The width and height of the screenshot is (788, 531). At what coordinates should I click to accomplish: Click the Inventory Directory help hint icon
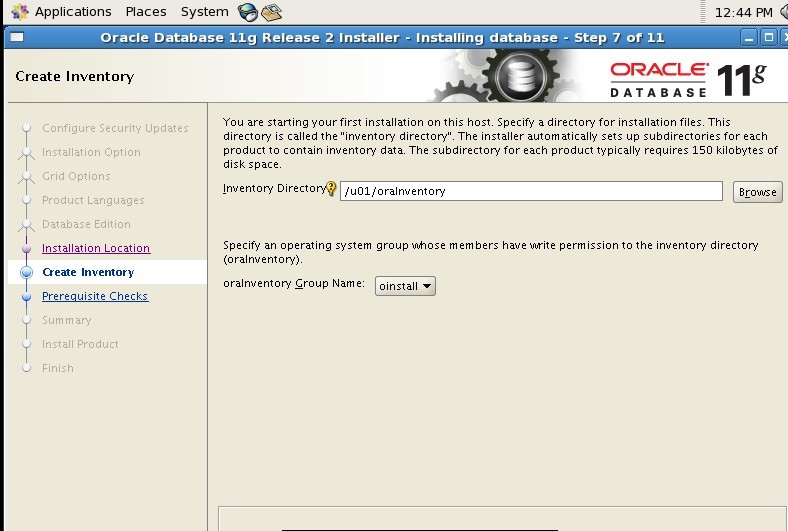coord(331,188)
